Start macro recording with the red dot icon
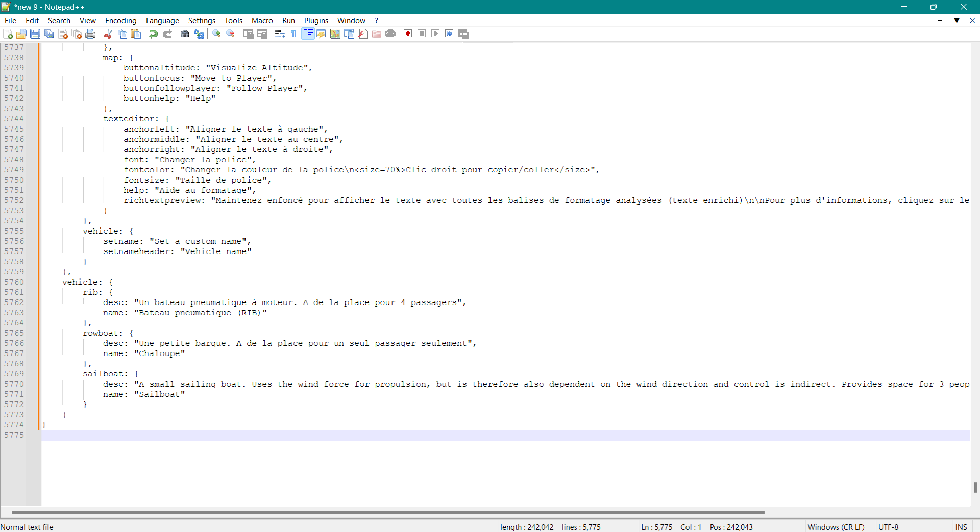Viewport: 980px width, 532px height. point(408,34)
